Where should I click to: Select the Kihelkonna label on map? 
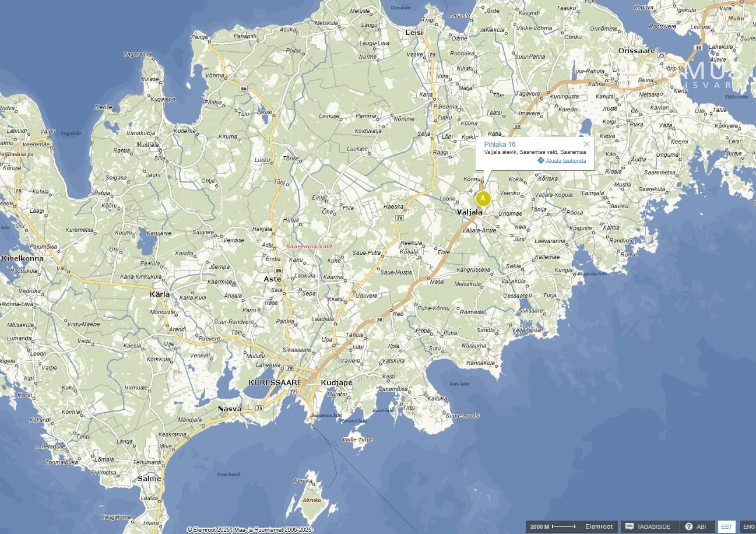click(x=23, y=258)
